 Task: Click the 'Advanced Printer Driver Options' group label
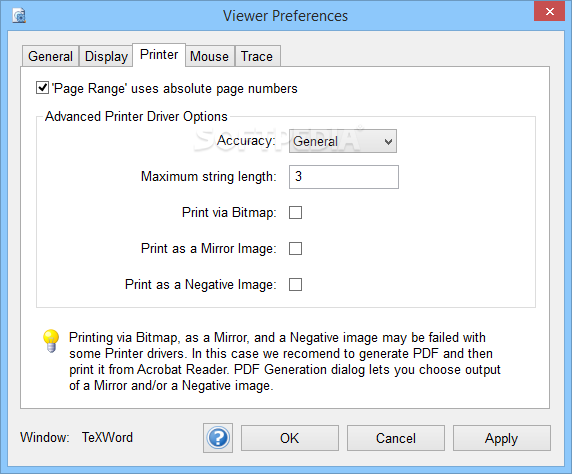(136, 116)
